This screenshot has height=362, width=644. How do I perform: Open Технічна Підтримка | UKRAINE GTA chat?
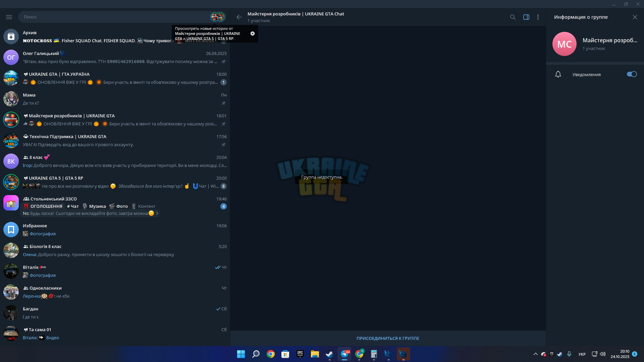click(115, 140)
